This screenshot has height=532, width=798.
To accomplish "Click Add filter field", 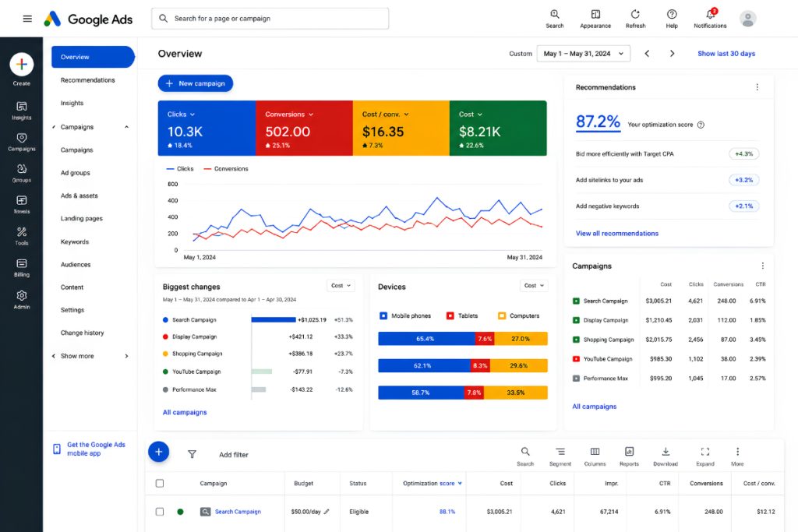I will tap(234, 455).
